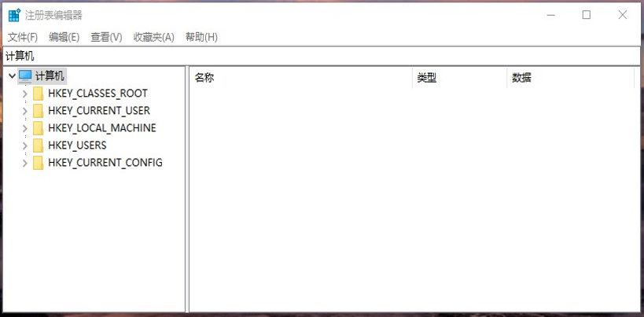
Task: Click the HKEY_CURRENT_CONFIG folder icon
Action: (38, 163)
